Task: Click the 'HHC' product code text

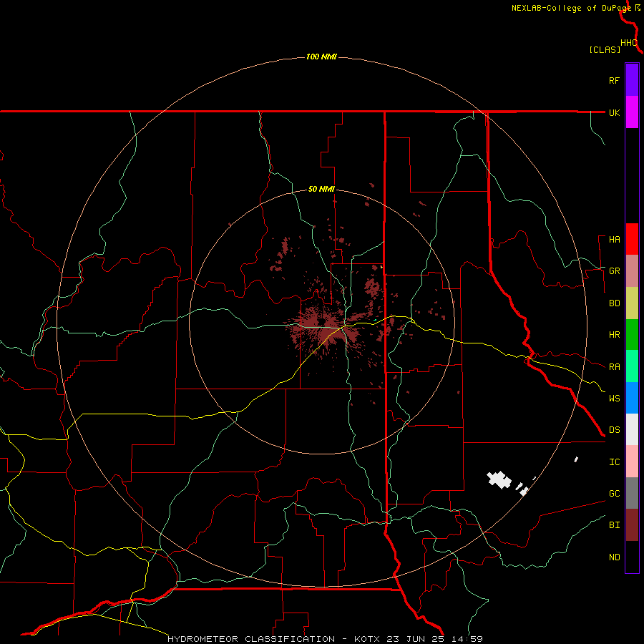Action: (x=628, y=43)
